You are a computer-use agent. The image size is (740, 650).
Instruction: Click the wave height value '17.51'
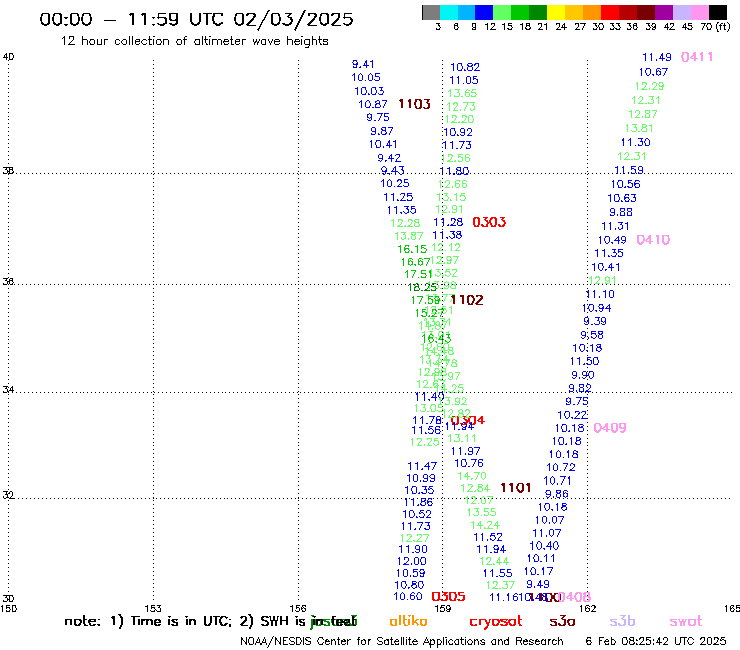418,274
